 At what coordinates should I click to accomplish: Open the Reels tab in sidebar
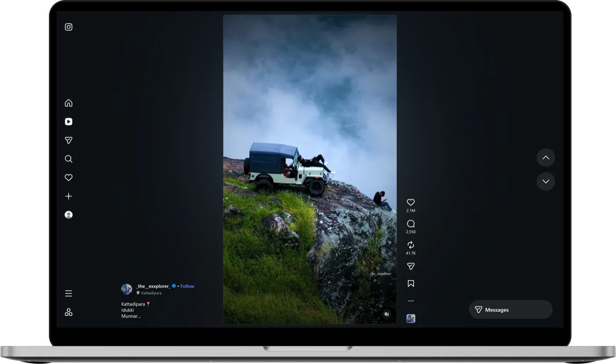pos(69,122)
